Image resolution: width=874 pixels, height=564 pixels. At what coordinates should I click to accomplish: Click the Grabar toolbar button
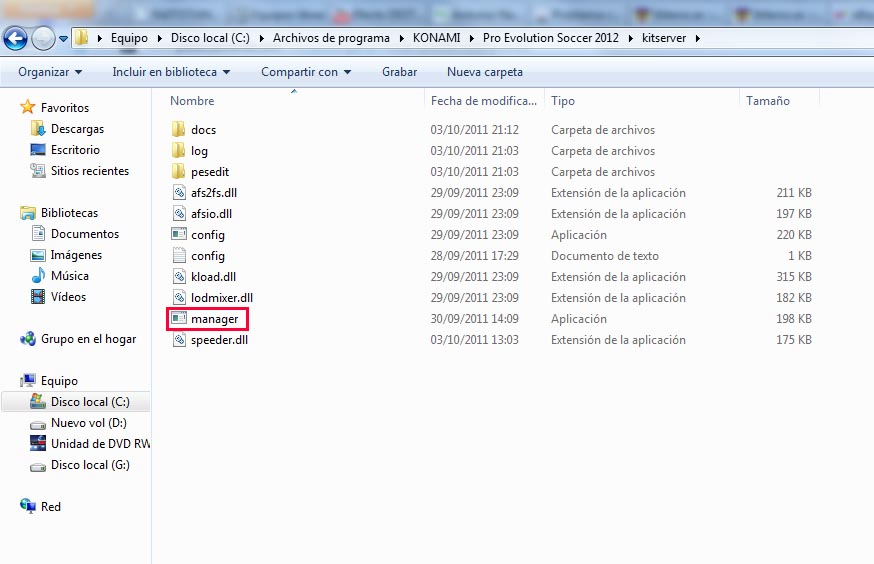399,72
